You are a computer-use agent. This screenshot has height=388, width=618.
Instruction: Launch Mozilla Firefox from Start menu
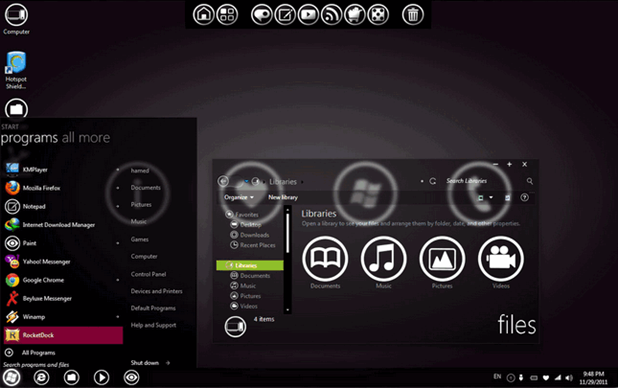[63, 188]
